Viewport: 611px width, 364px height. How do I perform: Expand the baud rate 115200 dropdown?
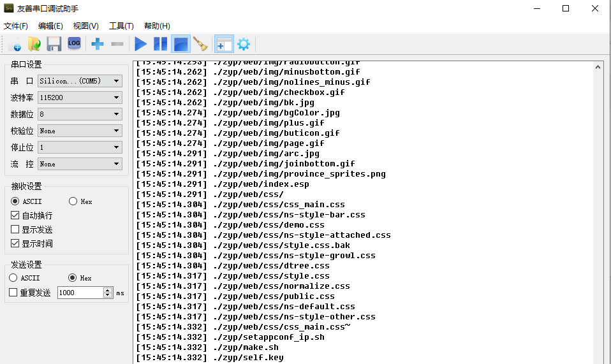80,98
